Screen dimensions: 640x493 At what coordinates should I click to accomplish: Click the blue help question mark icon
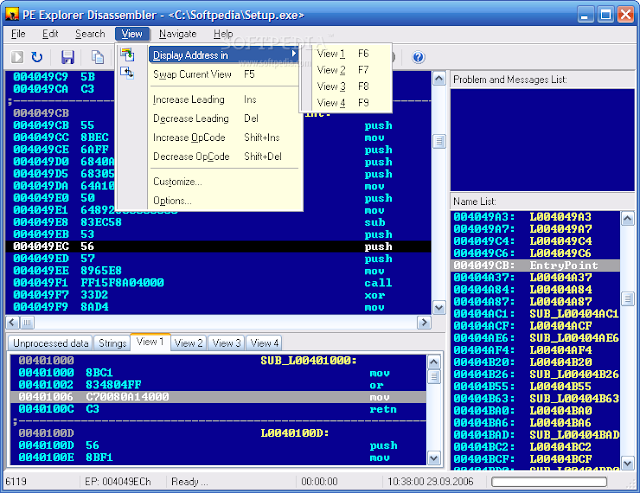tap(418, 57)
